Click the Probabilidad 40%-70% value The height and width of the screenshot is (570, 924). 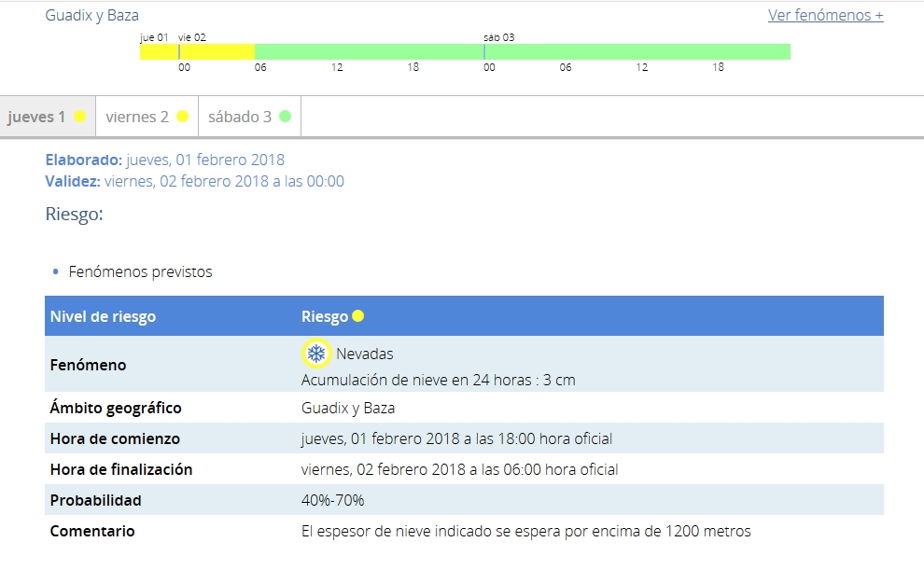point(332,500)
